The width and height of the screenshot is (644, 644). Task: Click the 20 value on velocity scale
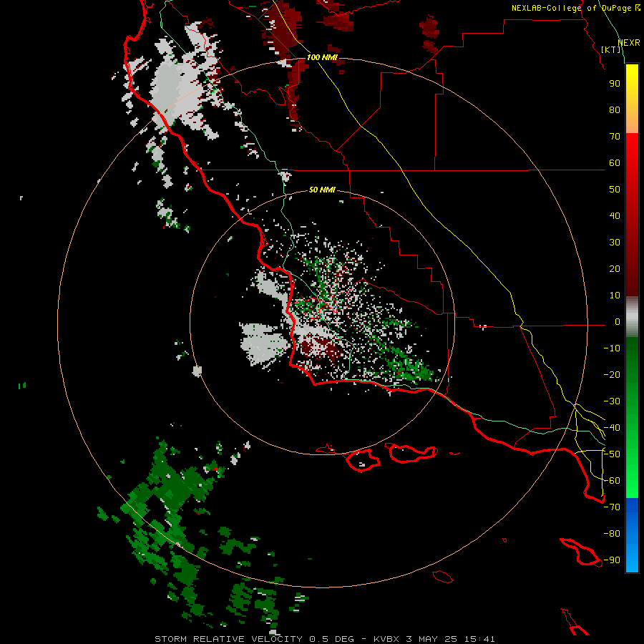(615, 268)
